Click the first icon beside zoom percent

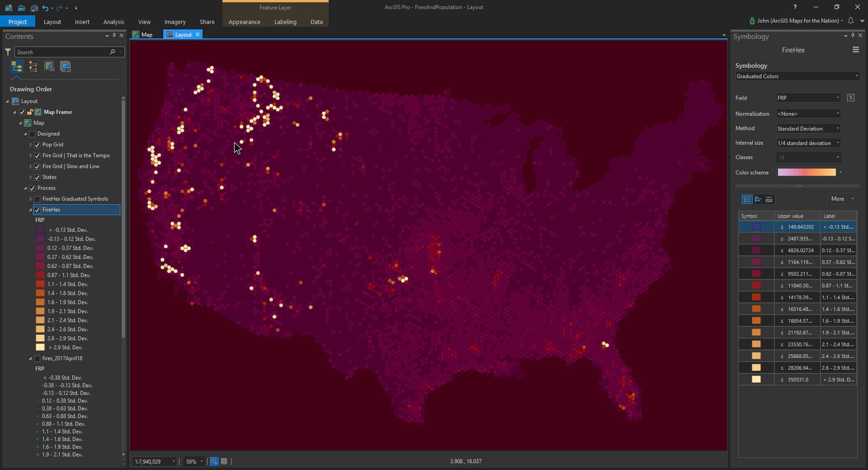[x=214, y=461]
